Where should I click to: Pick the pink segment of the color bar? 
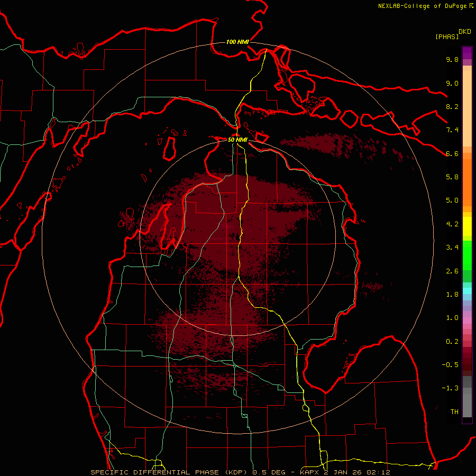pyautogui.click(x=467, y=321)
